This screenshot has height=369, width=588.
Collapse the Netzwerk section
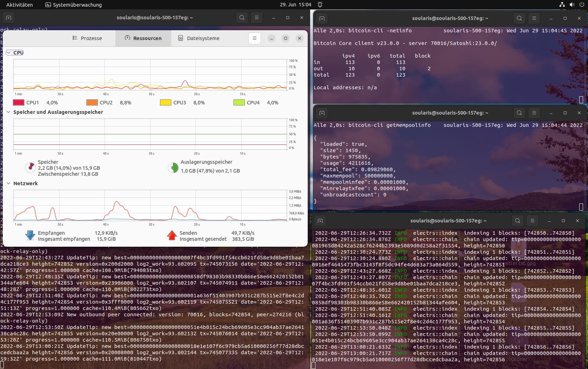(8, 183)
